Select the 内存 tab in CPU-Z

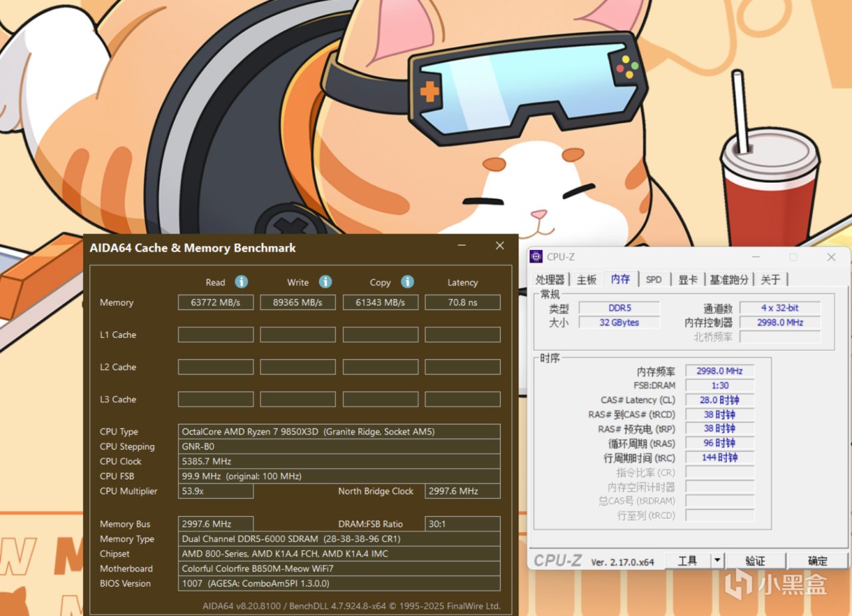pyautogui.click(x=620, y=279)
